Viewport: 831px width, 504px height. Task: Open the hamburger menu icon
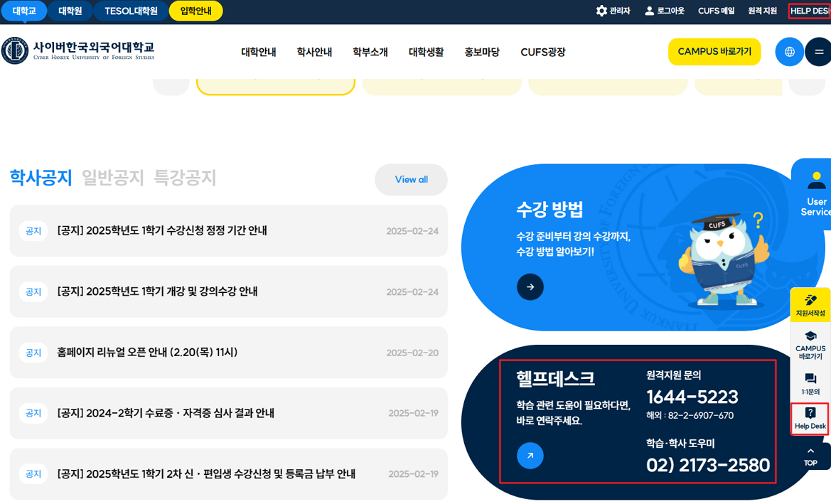(820, 51)
